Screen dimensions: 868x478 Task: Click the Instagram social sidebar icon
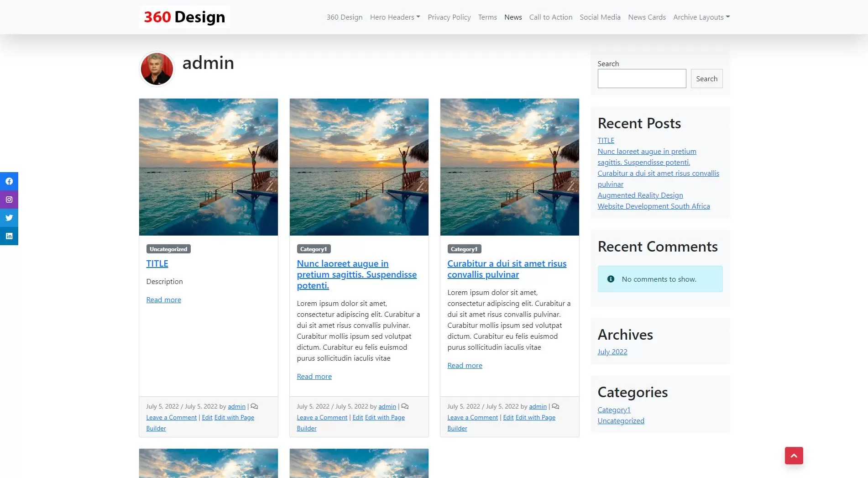9,200
